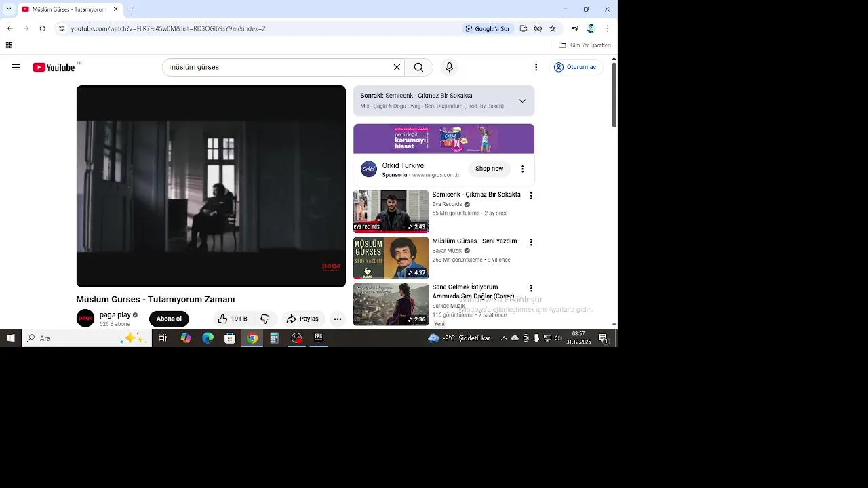868x488 pixels.
Task: Open Microsoft Store from taskbar
Action: pyautogui.click(x=230, y=338)
